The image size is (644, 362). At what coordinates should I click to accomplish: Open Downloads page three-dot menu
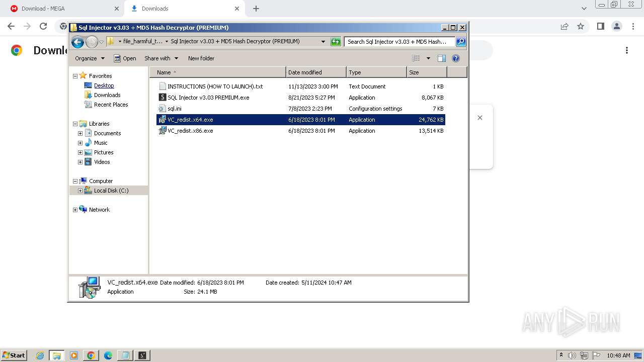coord(627,50)
